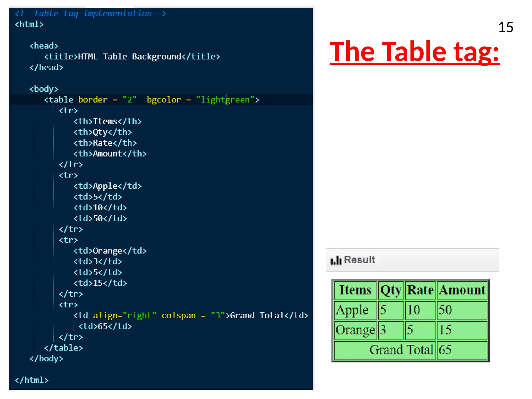The width and height of the screenshot is (532, 399).
Task: Click the <th>Qty</th> code line
Action: pyautogui.click(x=103, y=132)
